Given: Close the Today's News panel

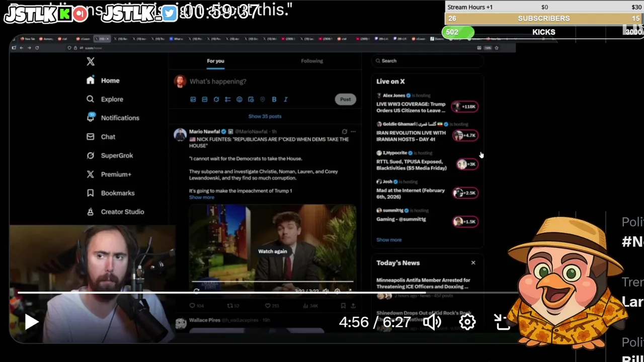Looking at the screenshot, I should 473,263.
